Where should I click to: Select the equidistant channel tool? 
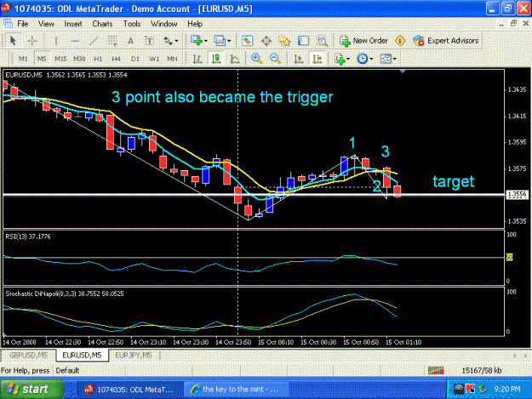pos(112,41)
